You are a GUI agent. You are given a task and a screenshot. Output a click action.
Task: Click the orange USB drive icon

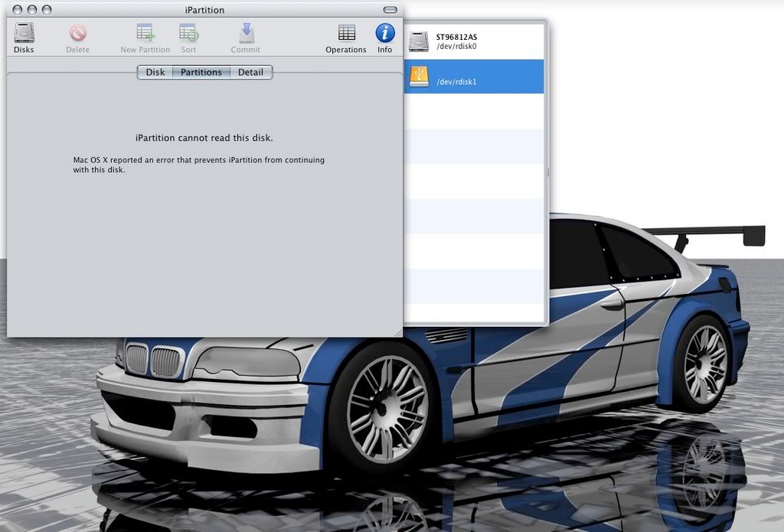pos(418,77)
